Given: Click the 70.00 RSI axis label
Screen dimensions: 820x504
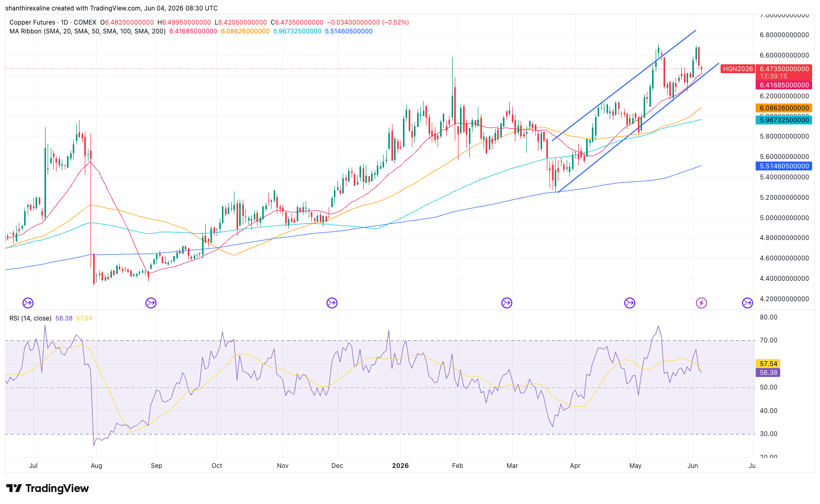Looking at the screenshot, I should [x=769, y=340].
